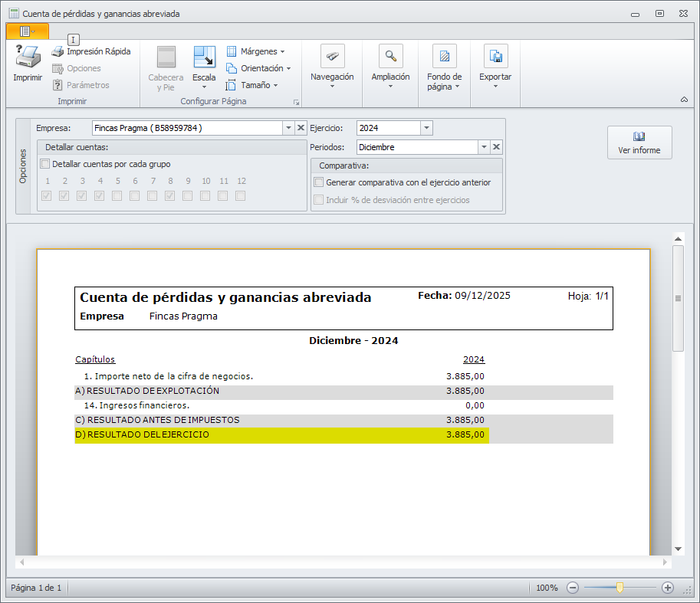Open the Exportar document tool
Screen dimensions: 700x603
[495, 57]
